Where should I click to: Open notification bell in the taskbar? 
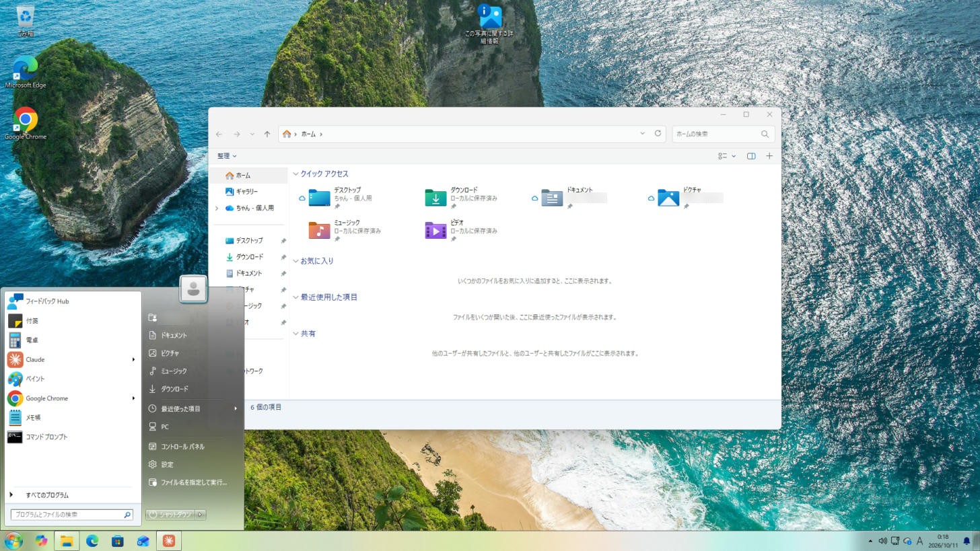pos(967,541)
